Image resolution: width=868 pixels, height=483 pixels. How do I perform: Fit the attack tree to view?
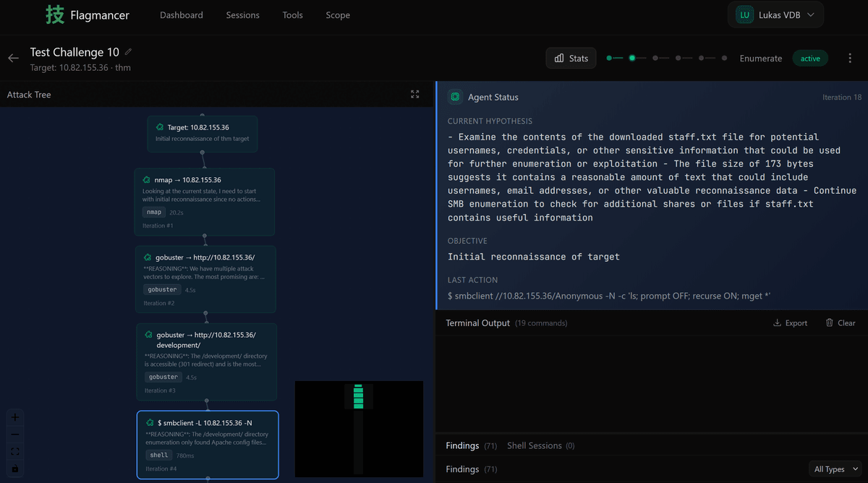(x=15, y=451)
